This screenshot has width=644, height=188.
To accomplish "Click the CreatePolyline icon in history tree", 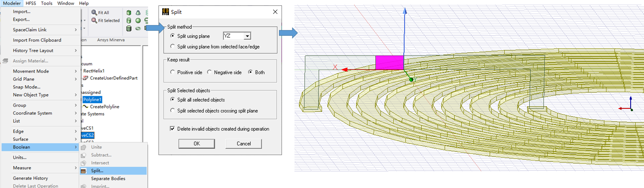I will pyautogui.click(x=86, y=106).
